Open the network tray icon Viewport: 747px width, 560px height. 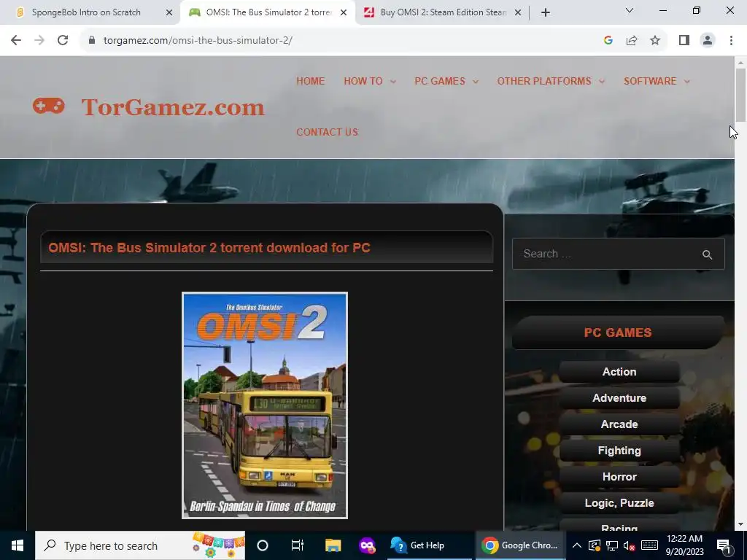pyautogui.click(x=612, y=545)
